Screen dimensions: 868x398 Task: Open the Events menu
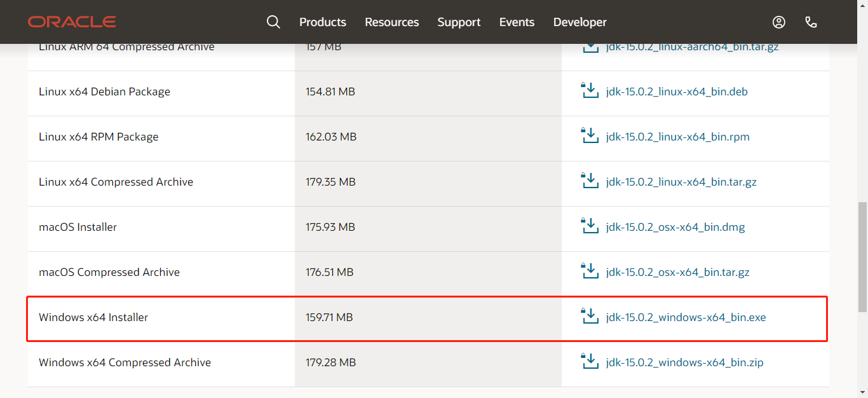[x=517, y=22]
